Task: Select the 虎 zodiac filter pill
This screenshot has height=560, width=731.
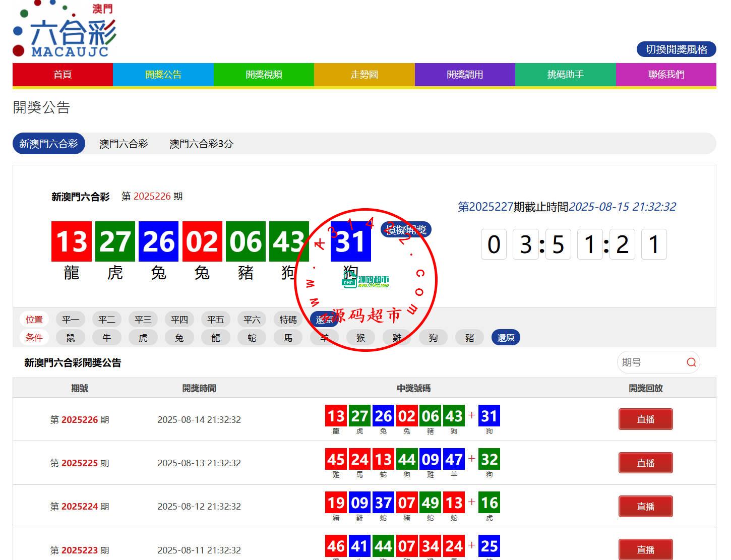Action: (x=143, y=338)
